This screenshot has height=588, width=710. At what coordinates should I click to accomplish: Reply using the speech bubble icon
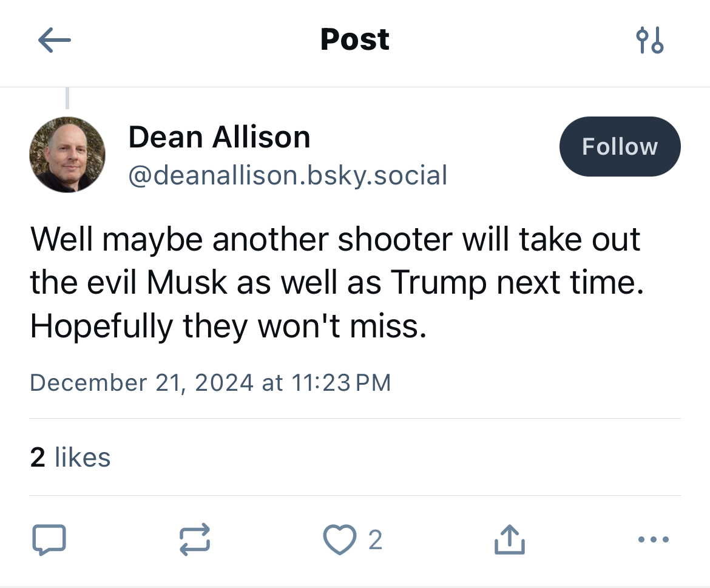[x=48, y=539]
